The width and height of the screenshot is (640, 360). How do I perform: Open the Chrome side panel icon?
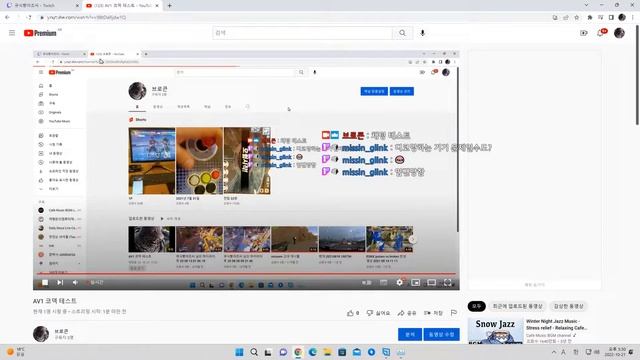611,18
